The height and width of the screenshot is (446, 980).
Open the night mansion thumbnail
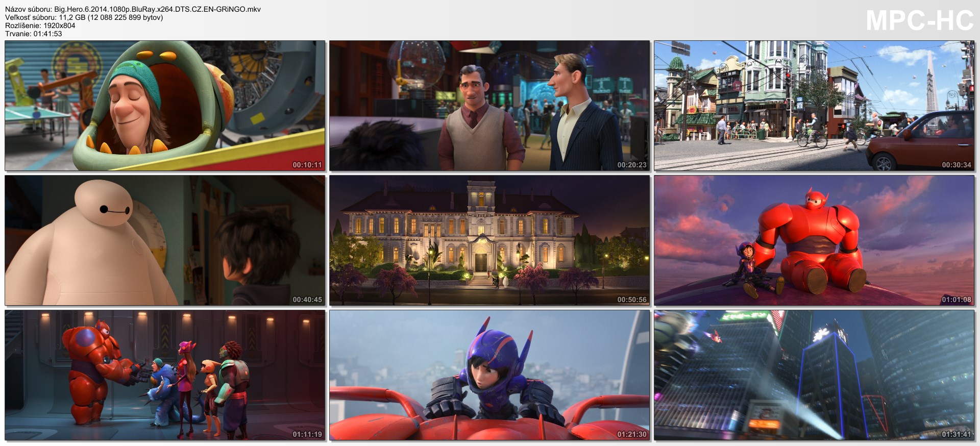[489, 240]
